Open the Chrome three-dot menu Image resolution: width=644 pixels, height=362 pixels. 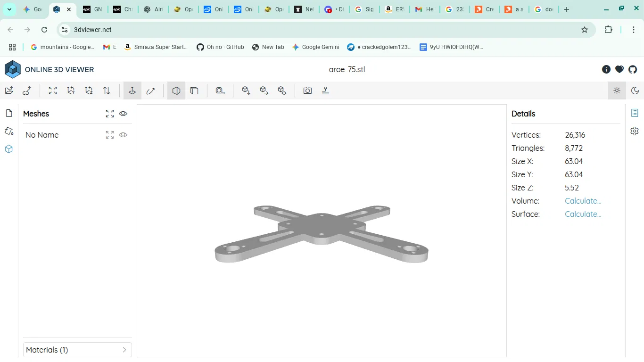click(x=634, y=30)
